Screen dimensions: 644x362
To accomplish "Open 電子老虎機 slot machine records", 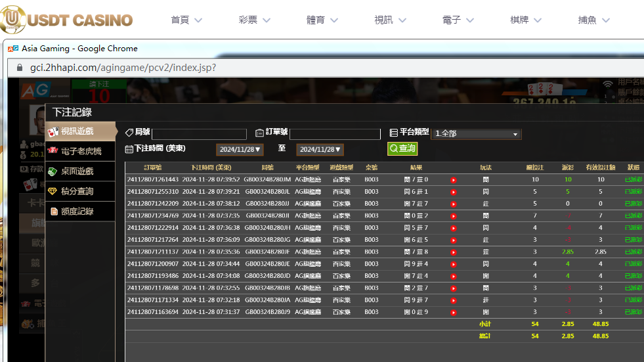I will (x=81, y=151).
